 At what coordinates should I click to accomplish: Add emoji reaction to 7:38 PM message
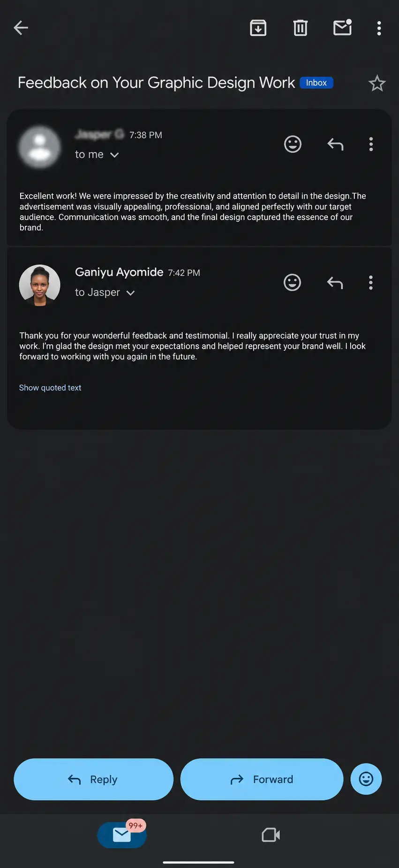(x=293, y=144)
